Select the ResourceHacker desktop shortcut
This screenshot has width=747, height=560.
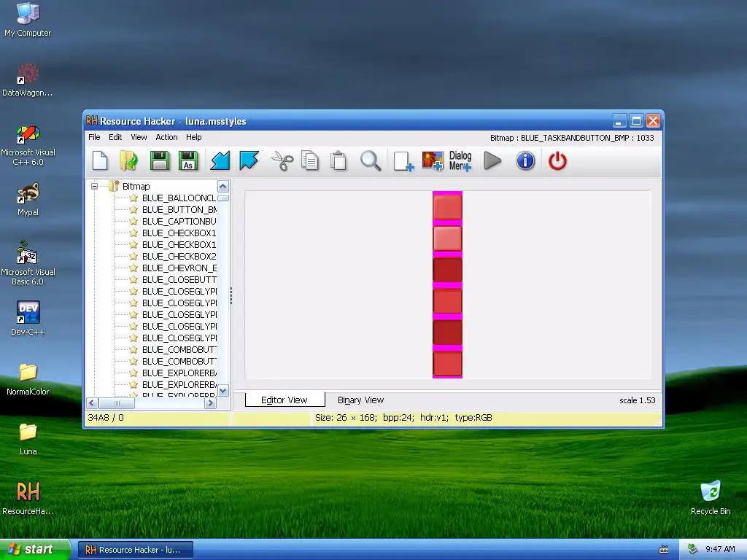click(x=28, y=498)
